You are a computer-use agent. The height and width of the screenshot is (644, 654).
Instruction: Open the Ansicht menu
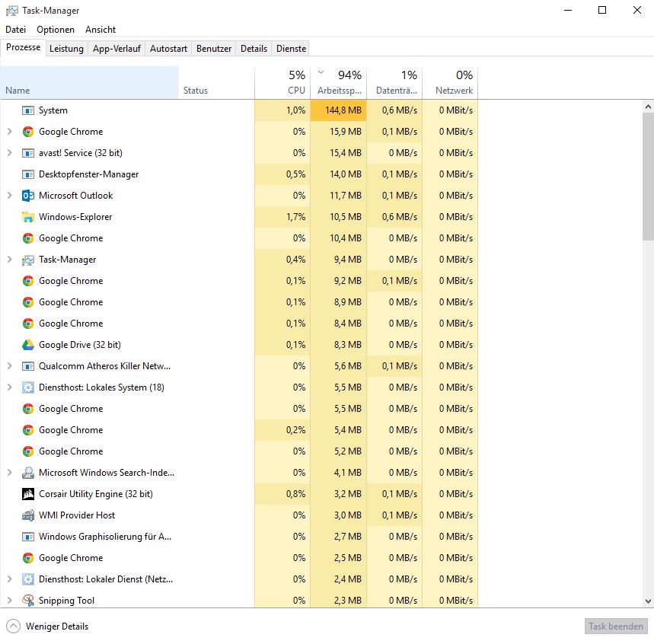pos(100,30)
